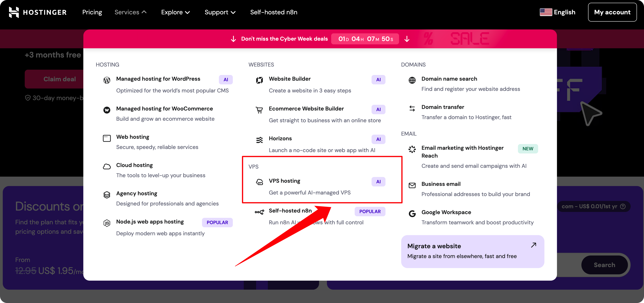
Task: Open the Pricing page
Action: pyautogui.click(x=92, y=12)
